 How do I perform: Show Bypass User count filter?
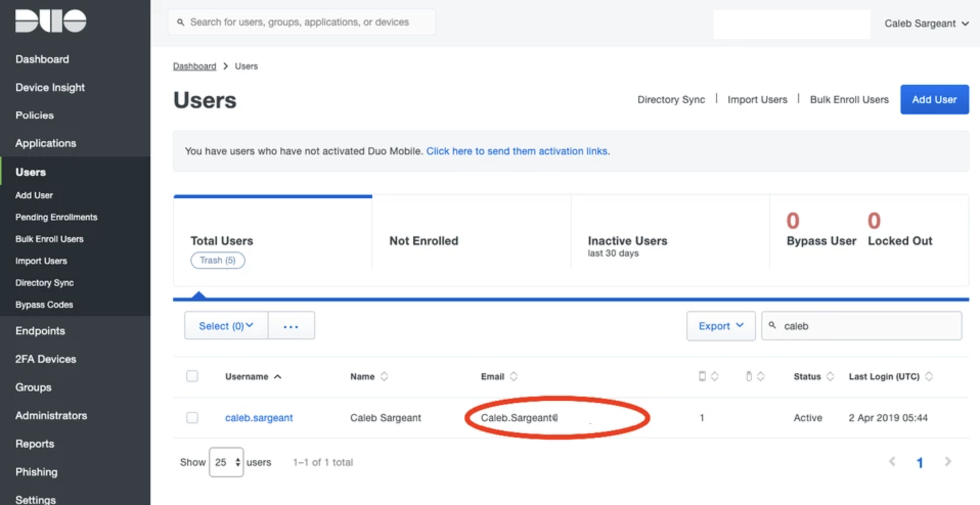pyautogui.click(x=821, y=229)
